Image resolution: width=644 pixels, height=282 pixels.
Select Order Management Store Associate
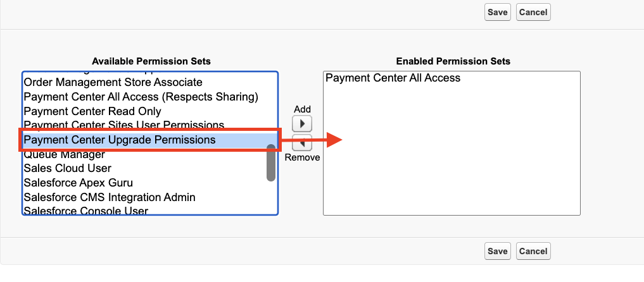tap(113, 82)
